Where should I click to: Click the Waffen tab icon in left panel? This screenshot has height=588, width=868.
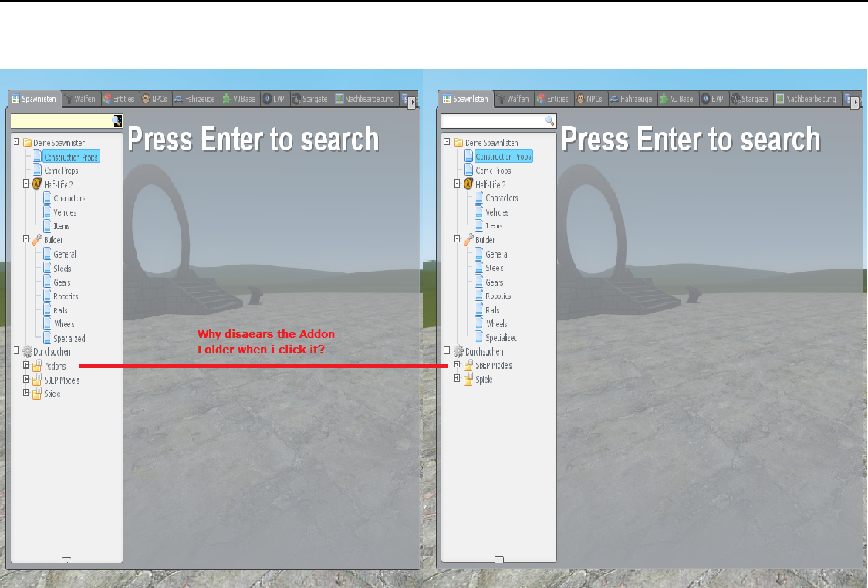click(x=69, y=100)
